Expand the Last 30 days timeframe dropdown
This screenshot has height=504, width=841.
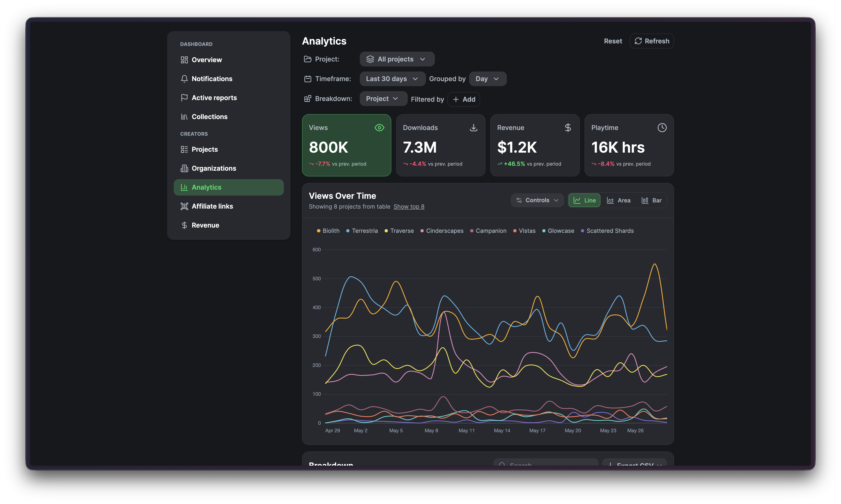pyautogui.click(x=392, y=79)
